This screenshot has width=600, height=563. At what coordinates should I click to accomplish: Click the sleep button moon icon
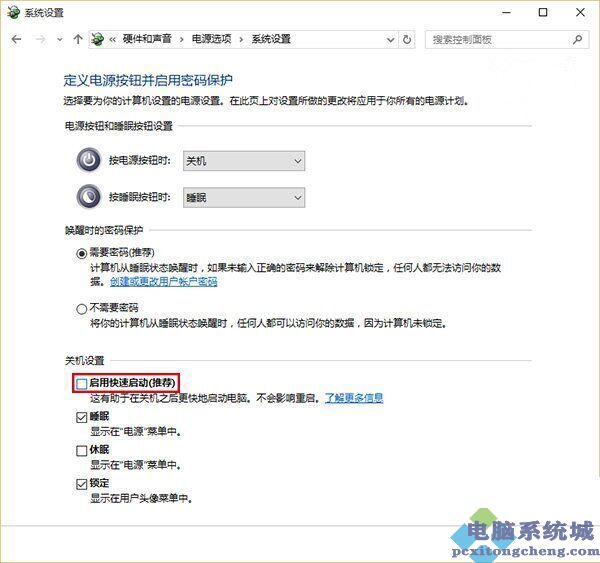[89, 197]
